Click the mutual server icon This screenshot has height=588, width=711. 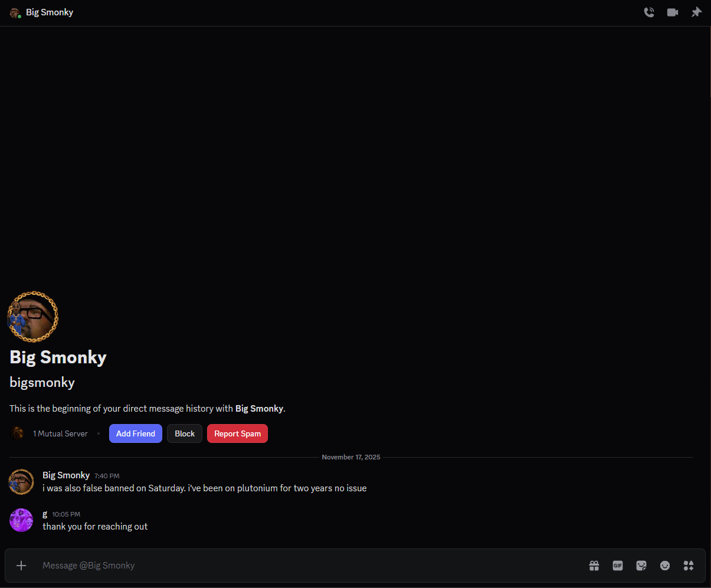click(17, 433)
